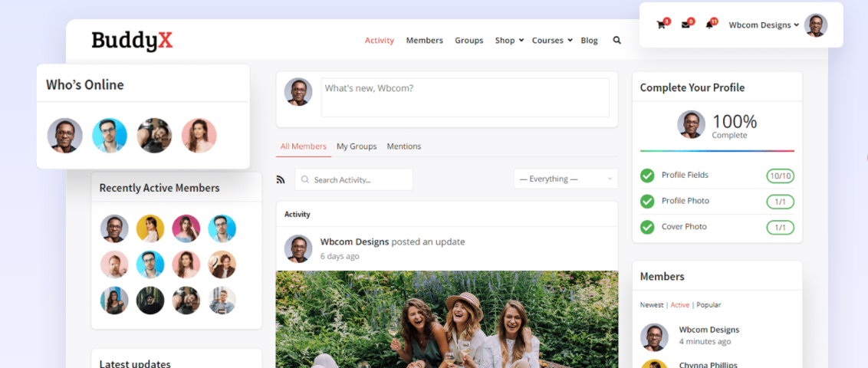Click avatar in Complete Your Profile widget
Viewport: 868px width, 368px height.
tap(692, 124)
